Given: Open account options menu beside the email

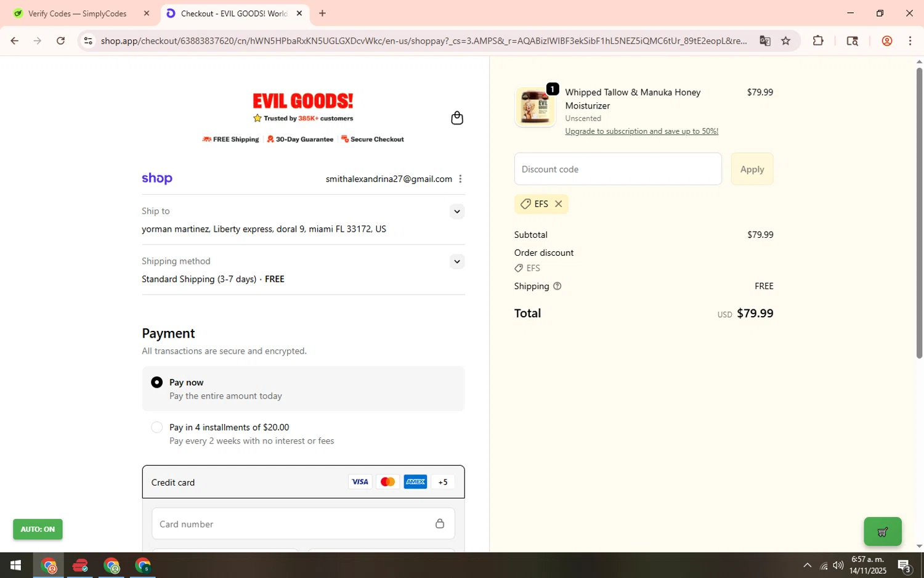Looking at the screenshot, I should pos(460,179).
